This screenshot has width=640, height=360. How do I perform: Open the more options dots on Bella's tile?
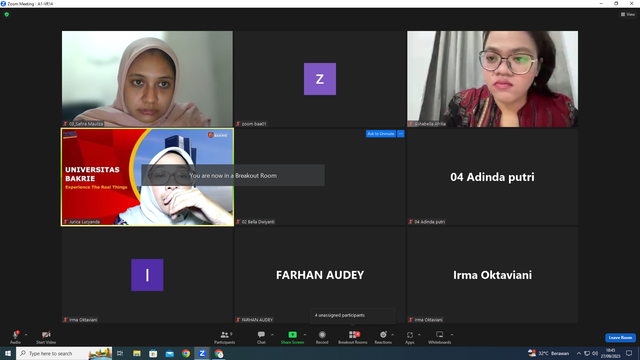click(x=400, y=134)
